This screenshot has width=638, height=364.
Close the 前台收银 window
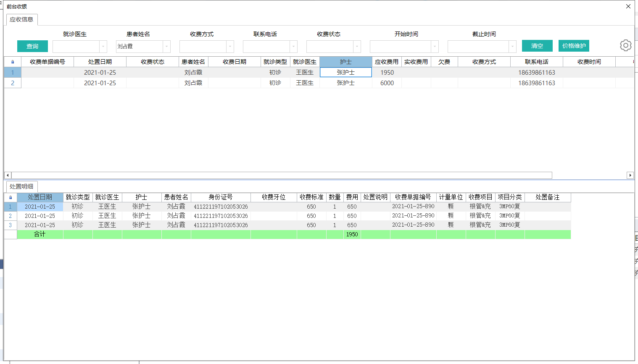tap(628, 6)
